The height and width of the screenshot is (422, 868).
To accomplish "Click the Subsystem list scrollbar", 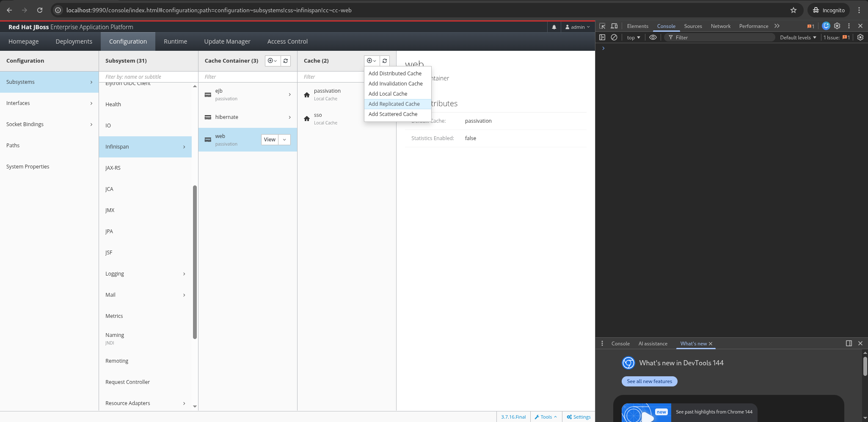I will click(195, 262).
